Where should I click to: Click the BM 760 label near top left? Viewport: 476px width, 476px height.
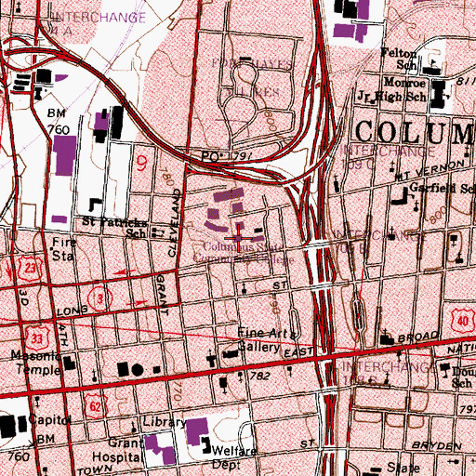click(x=58, y=122)
